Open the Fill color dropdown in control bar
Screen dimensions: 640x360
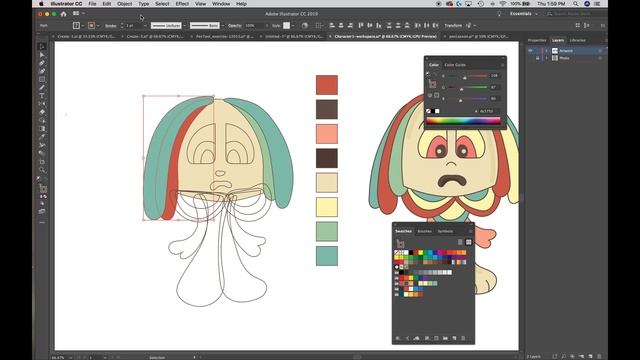tap(83, 25)
